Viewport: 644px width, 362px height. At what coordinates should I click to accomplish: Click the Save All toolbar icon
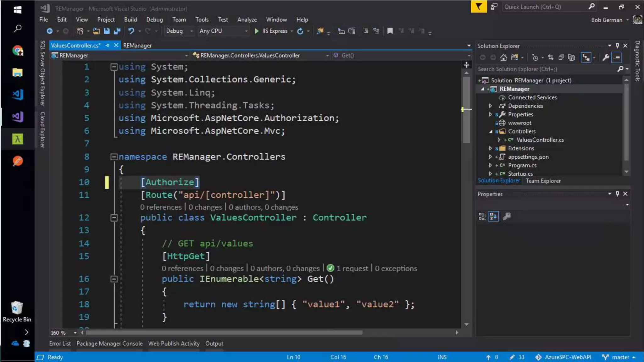tap(117, 31)
